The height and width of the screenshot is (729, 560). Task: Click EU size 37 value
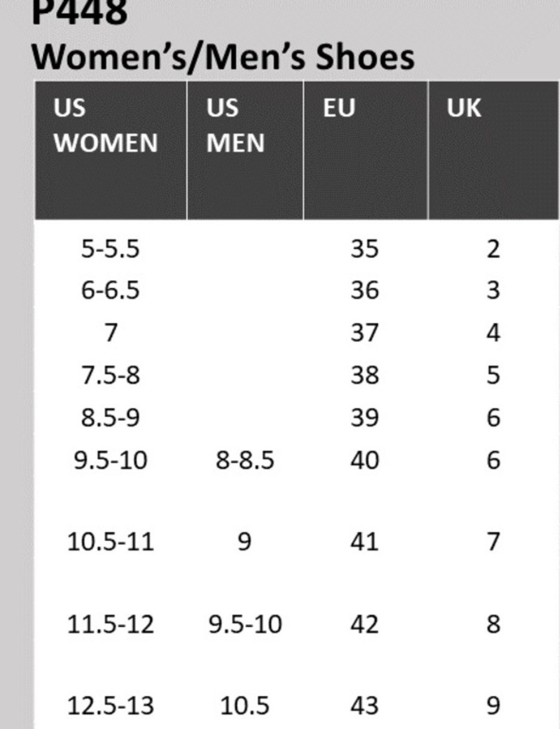(365, 333)
